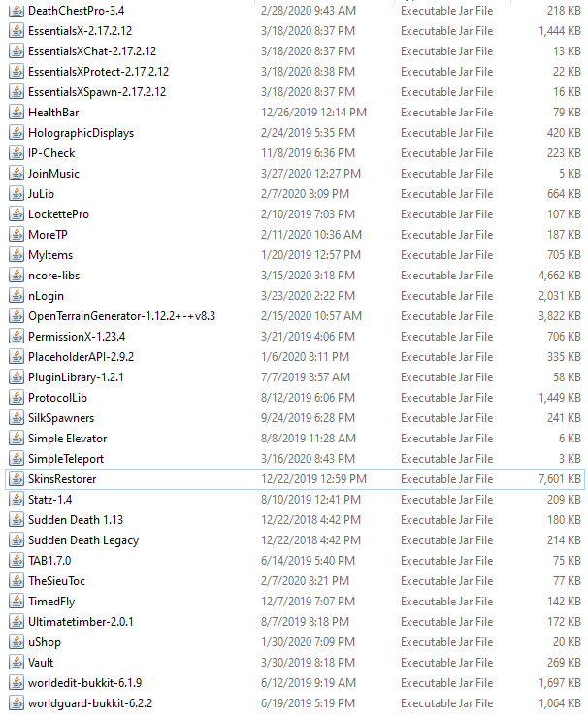This screenshot has height=718, width=588.
Task: Click the 241 KB size of SilkSpawners
Action: [564, 418]
